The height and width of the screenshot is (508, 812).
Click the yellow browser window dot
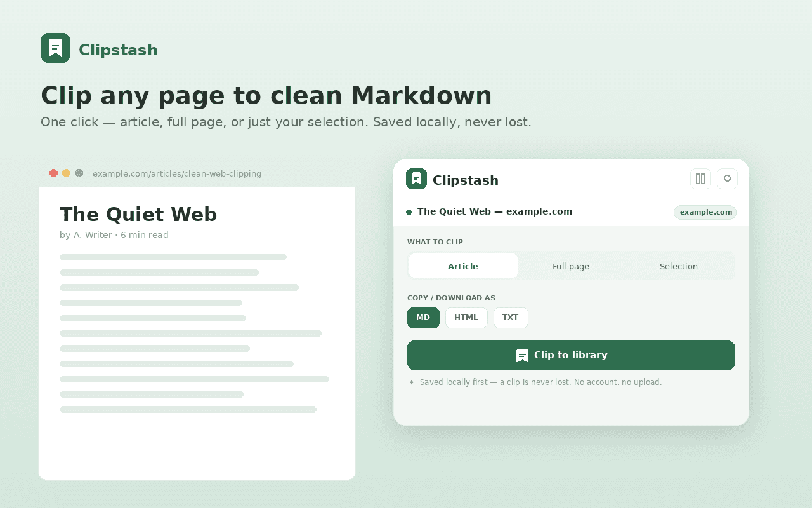click(x=66, y=173)
